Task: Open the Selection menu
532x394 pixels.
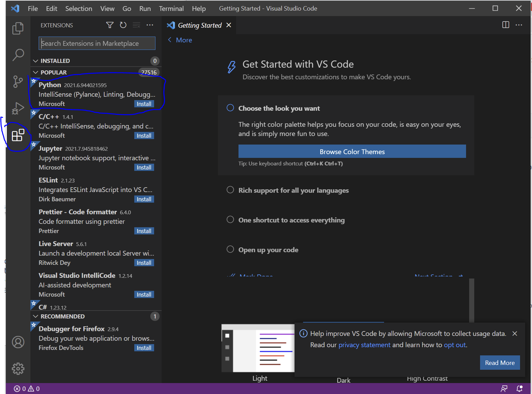Action: 79,9
